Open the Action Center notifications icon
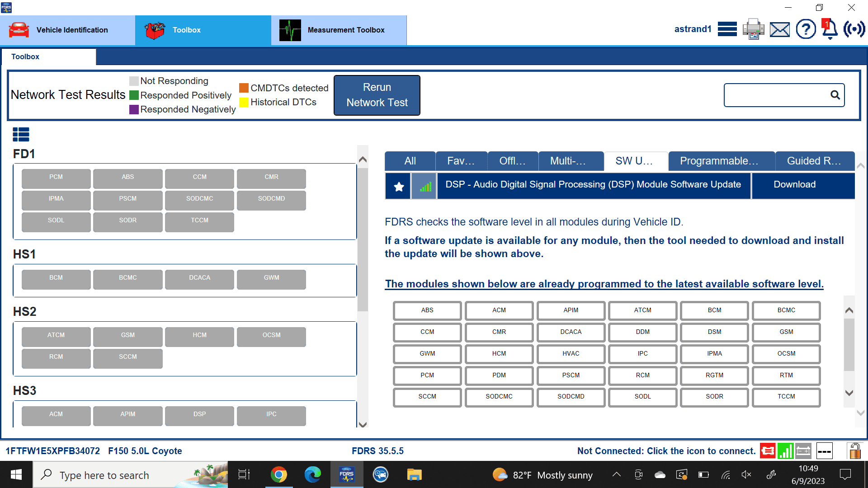This screenshot has width=868, height=488. tap(845, 474)
